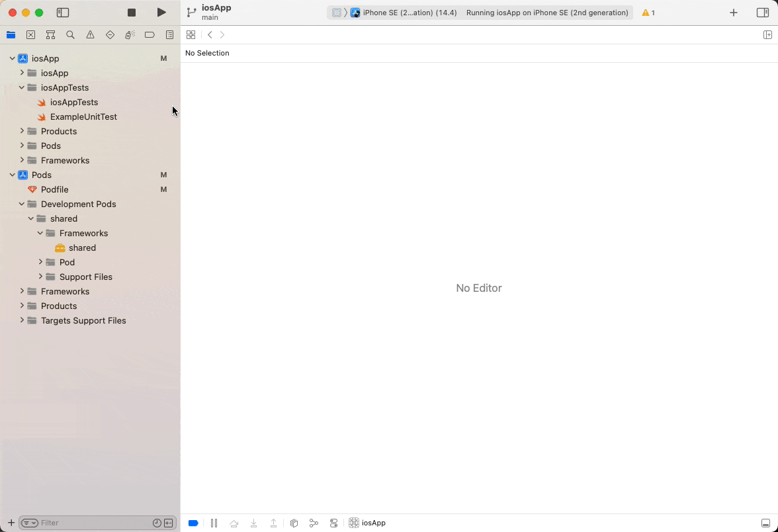
Task: Collapse the iosApp project root
Action: (13, 58)
